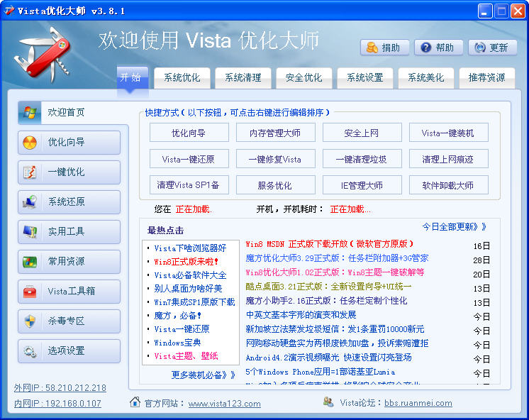Switch to the 系统优化 tab
The image size is (529, 420).
tap(182, 78)
